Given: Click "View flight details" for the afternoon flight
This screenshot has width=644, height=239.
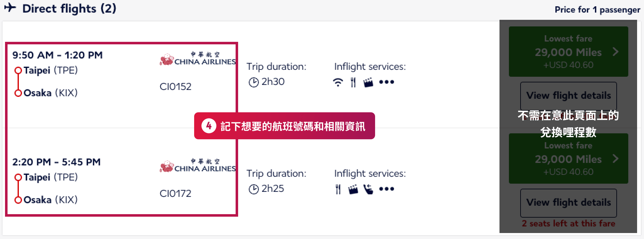Looking at the screenshot, I should pos(568,203).
